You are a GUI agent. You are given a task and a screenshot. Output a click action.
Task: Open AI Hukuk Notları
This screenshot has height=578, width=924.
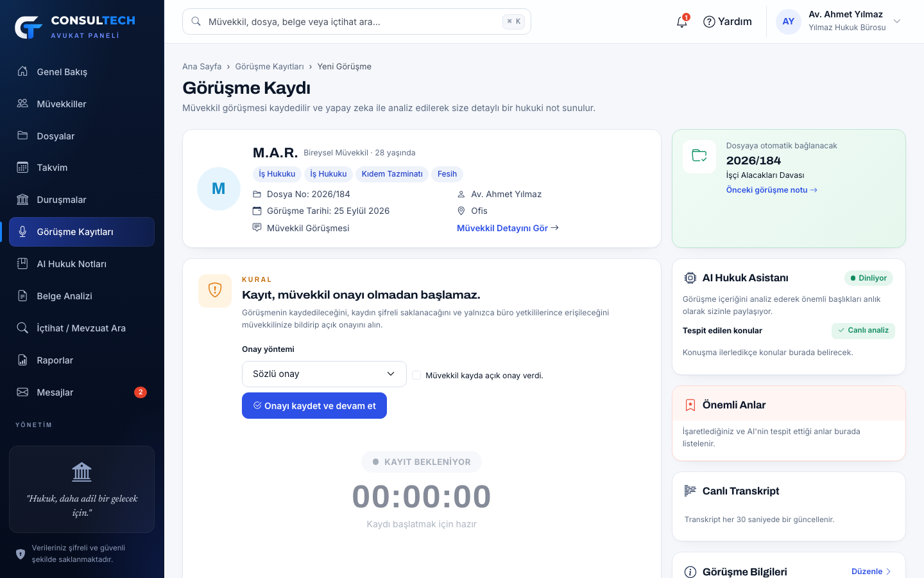click(82, 264)
